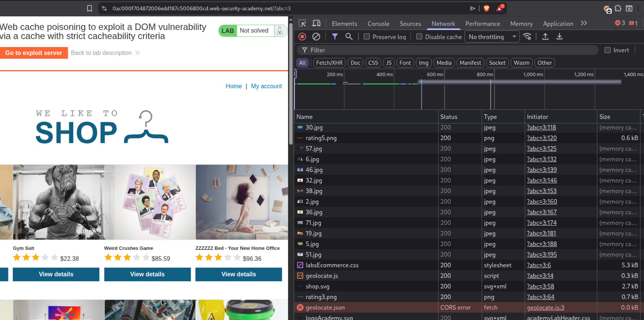Open the No throttling dropdown
644x320 pixels.
coord(492,37)
